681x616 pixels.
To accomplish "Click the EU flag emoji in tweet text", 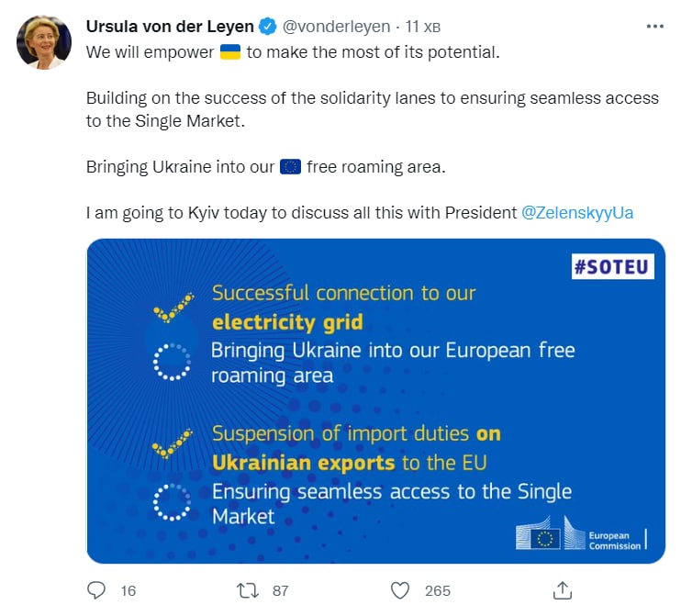I will coord(291,167).
